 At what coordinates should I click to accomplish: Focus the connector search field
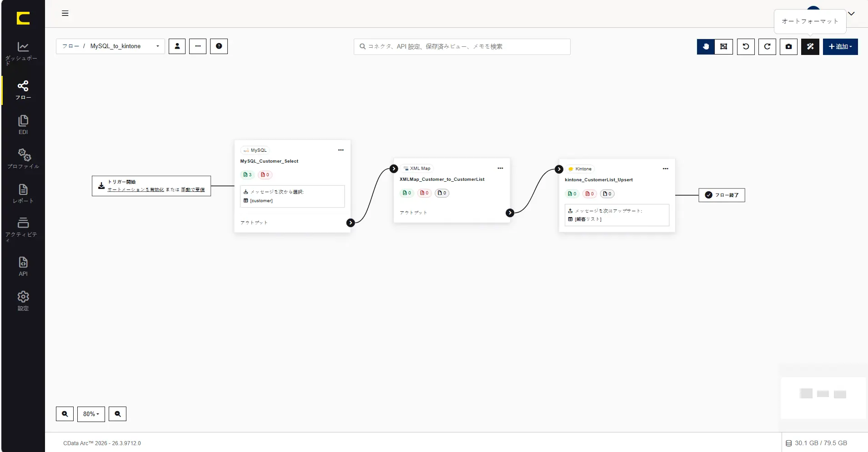coord(462,47)
